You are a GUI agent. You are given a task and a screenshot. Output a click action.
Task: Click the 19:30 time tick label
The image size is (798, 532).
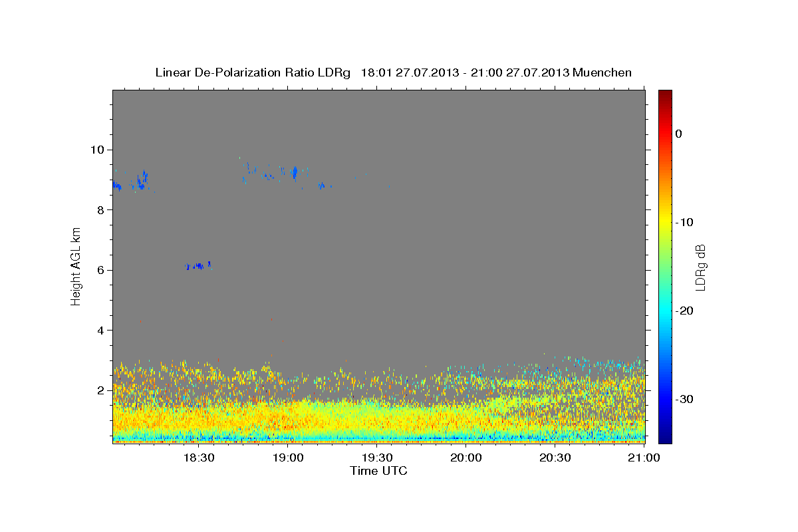point(377,458)
